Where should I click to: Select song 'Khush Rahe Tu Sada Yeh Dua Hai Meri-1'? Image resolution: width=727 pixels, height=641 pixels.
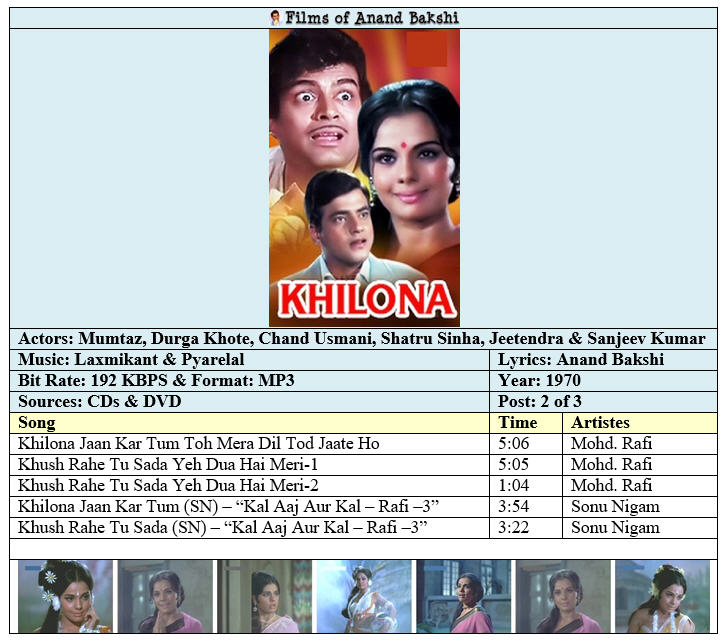coord(249,464)
